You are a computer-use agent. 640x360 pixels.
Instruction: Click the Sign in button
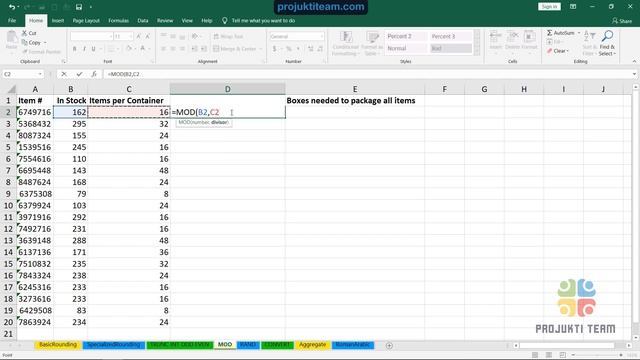pyautogui.click(x=549, y=7)
